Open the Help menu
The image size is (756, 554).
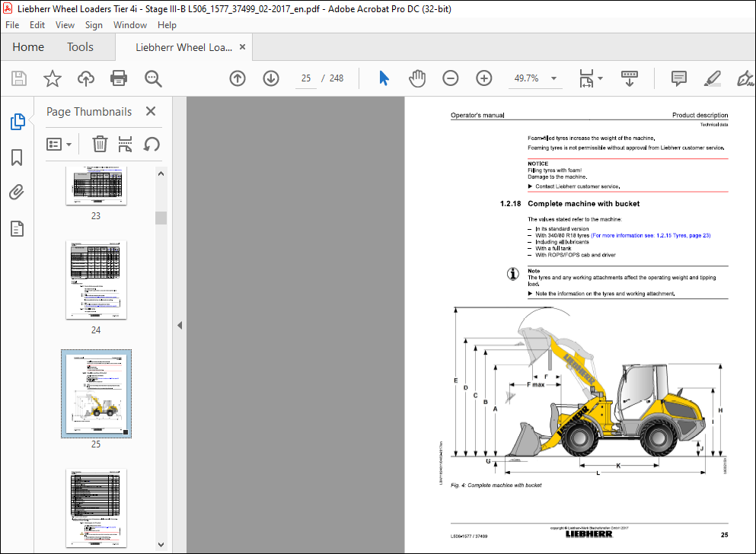tap(167, 25)
